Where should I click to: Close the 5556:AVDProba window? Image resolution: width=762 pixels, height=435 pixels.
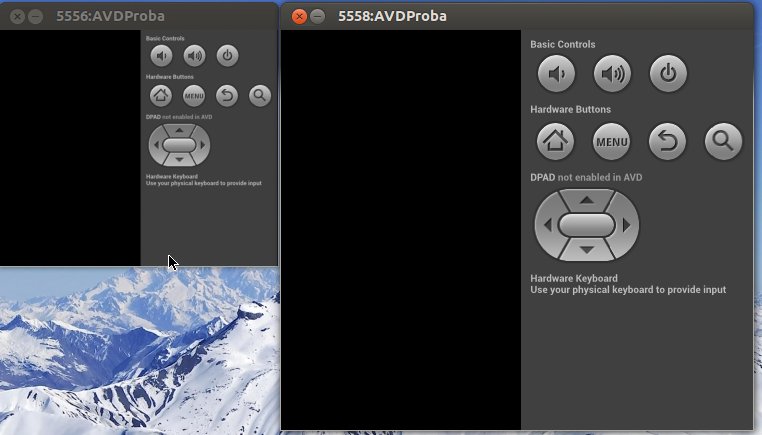pos(17,17)
